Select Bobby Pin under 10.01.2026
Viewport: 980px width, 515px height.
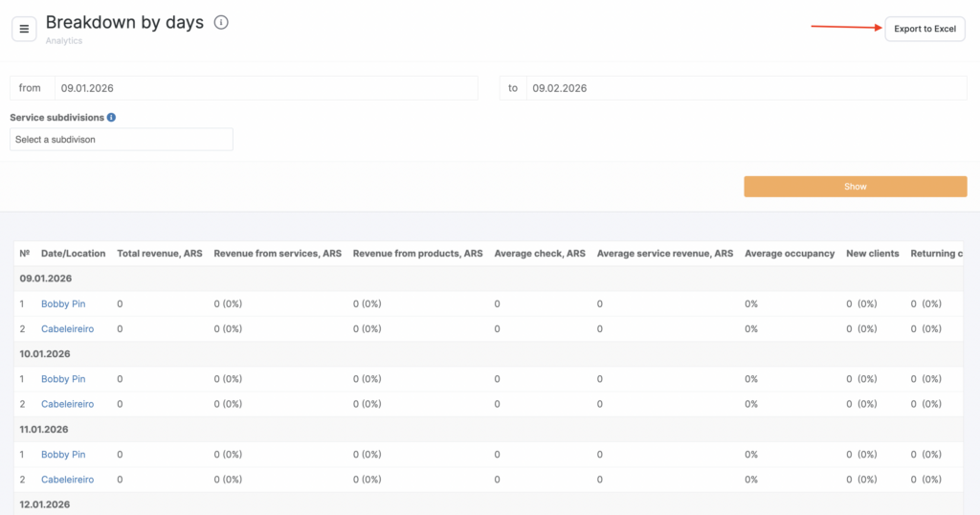coord(63,379)
